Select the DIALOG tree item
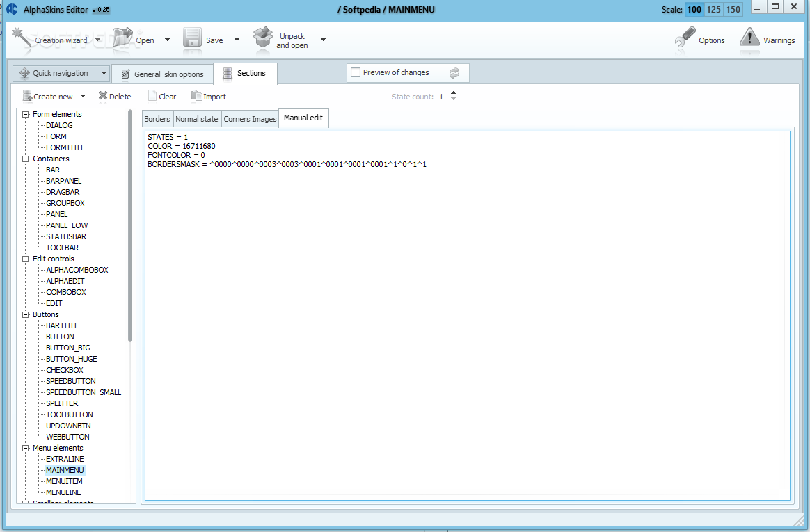Screen dimensions: 810x532 (x=59, y=125)
